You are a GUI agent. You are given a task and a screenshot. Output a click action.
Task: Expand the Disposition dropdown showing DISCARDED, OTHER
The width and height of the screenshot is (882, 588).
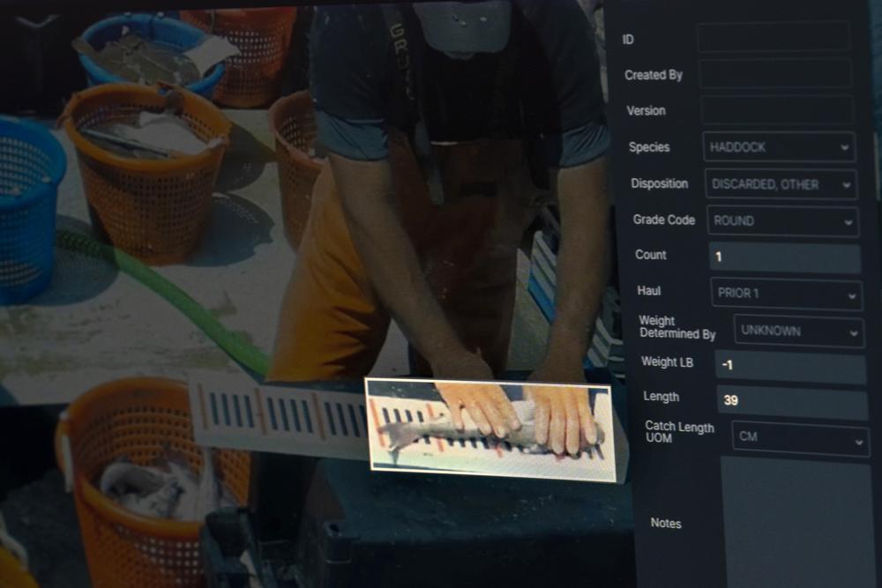pyautogui.click(x=780, y=184)
